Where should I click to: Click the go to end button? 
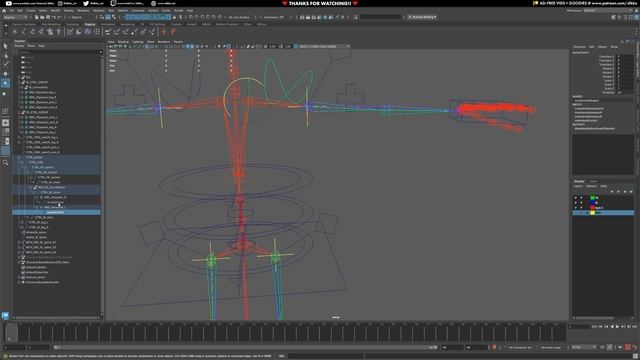(x=634, y=327)
